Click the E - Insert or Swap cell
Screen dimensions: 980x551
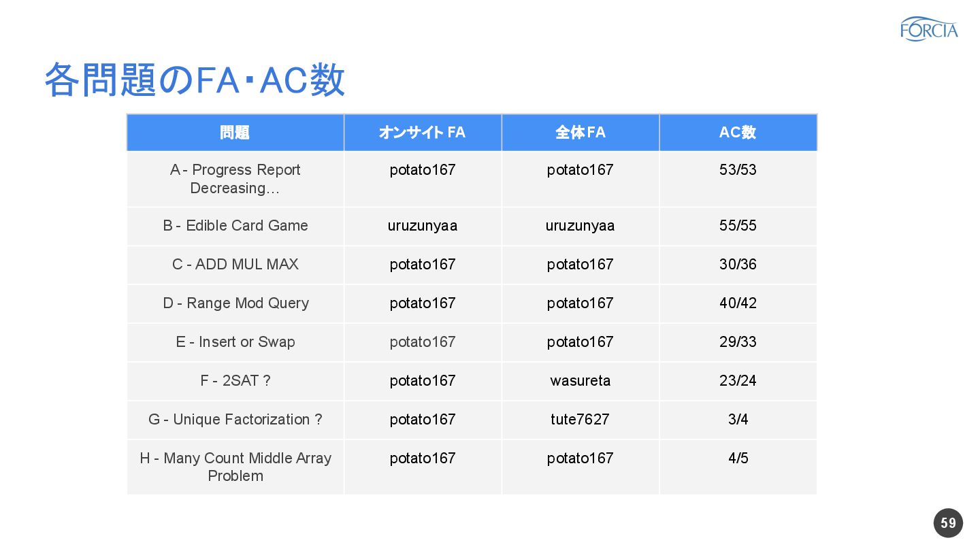click(x=235, y=342)
